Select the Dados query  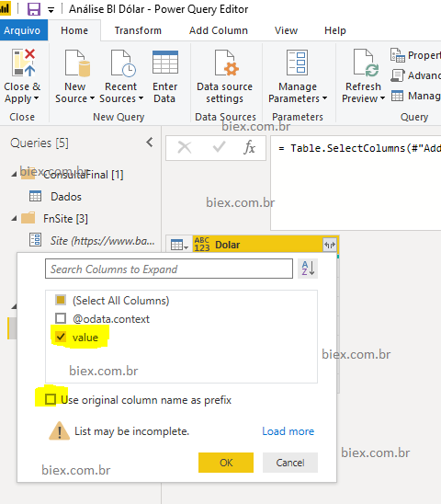(66, 197)
